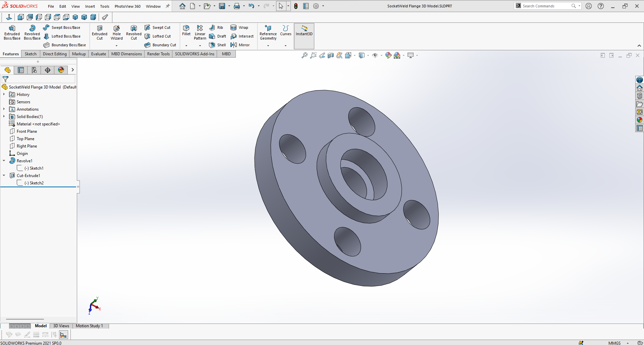
Task: Open the ConfigurationManager tab icon
Action: (x=34, y=70)
